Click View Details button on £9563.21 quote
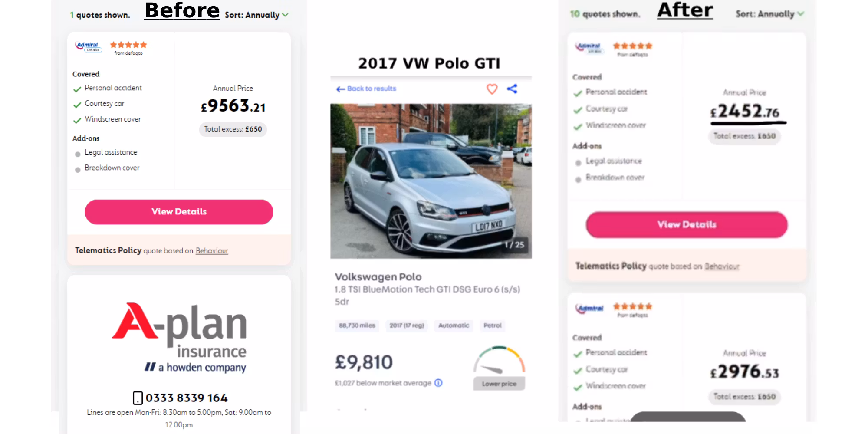 [179, 212]
